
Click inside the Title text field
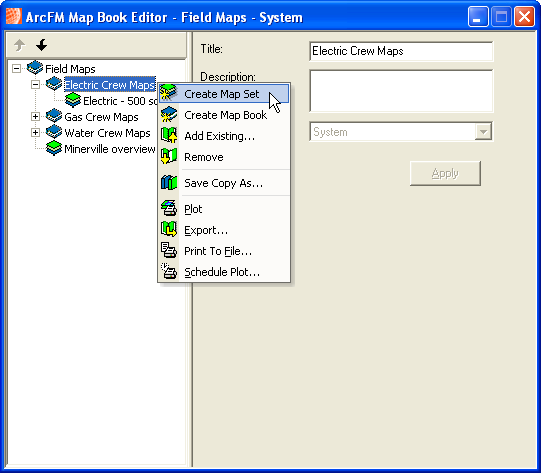point(401,51)
